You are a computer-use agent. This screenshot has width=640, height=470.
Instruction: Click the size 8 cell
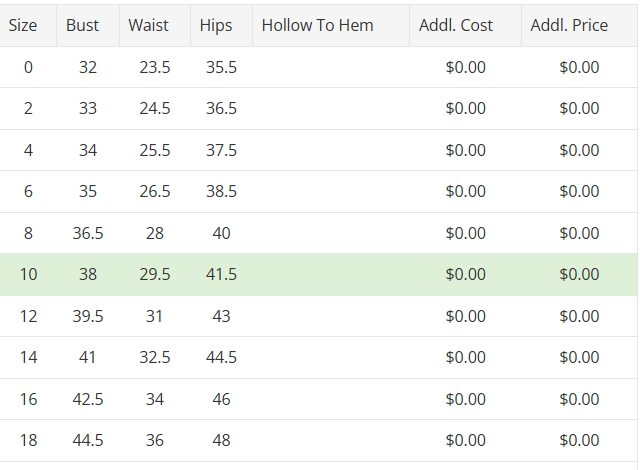(28, 233)
